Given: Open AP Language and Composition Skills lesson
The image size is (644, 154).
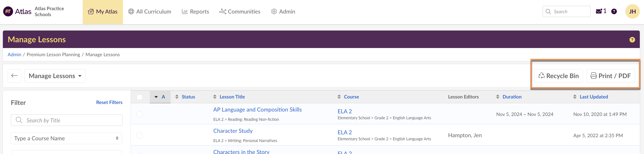Looking at the screenshot, I should pyautogui.click(x=258, y=110).
